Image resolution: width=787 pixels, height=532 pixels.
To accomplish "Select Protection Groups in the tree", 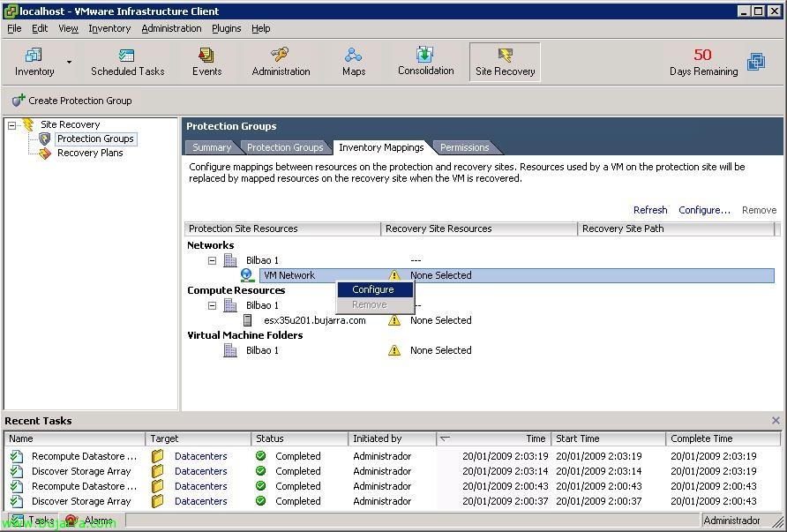I will pyautogui.click(x=95, y=139).
